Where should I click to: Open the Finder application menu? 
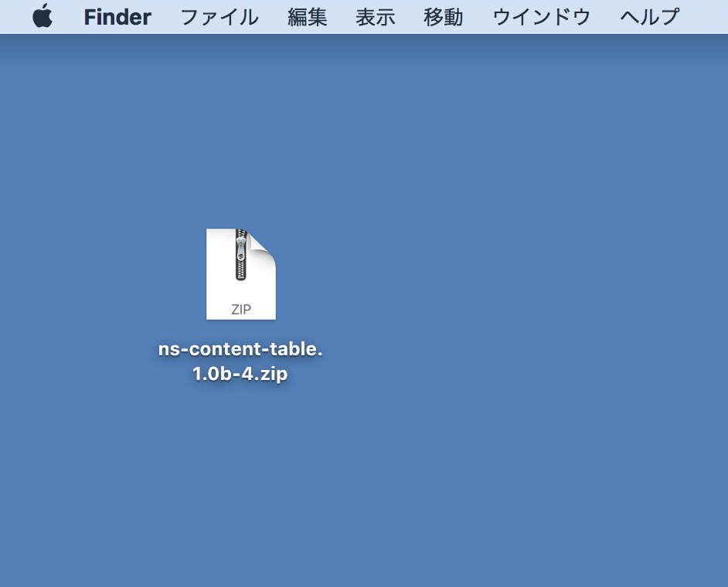117,17
